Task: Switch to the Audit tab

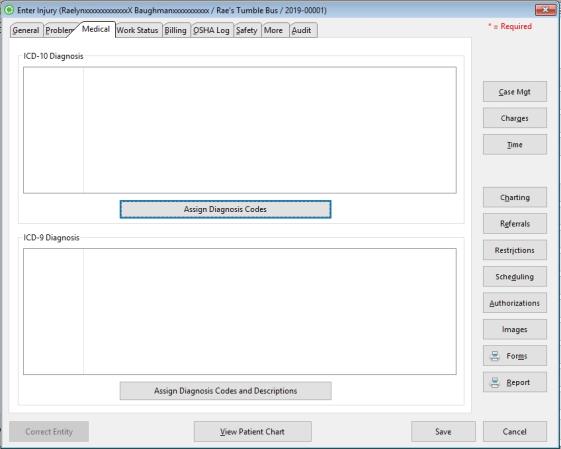Action: point(302,30)
